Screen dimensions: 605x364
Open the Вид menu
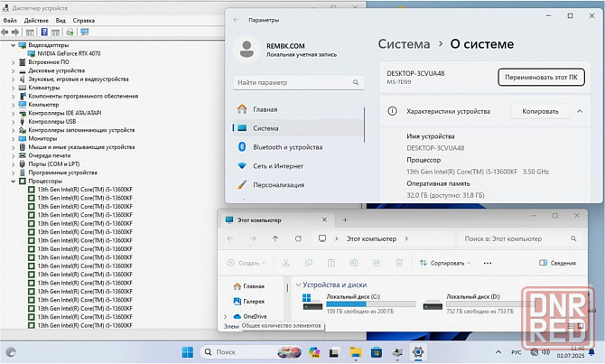coord(60,21)
